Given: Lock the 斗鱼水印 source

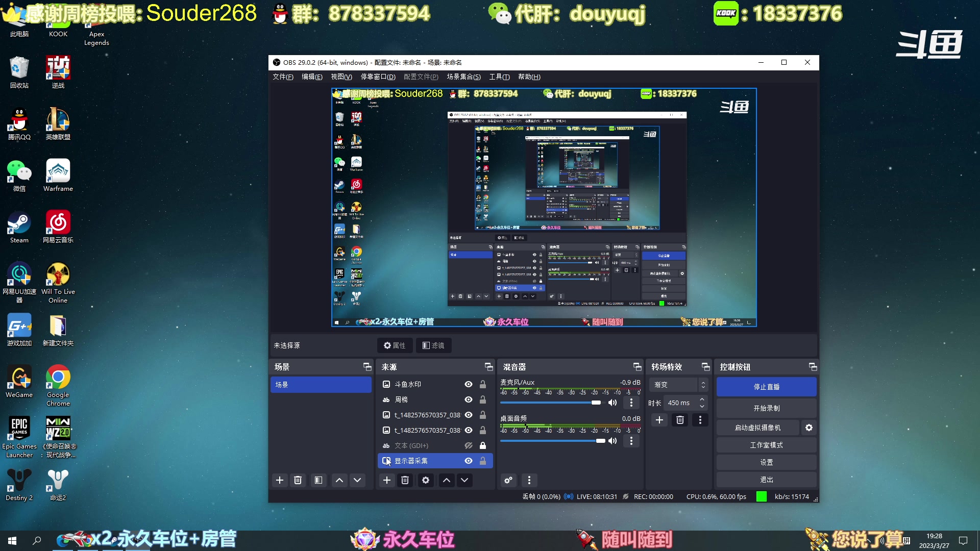Looking at the screenshot, I should pos(483,384).
